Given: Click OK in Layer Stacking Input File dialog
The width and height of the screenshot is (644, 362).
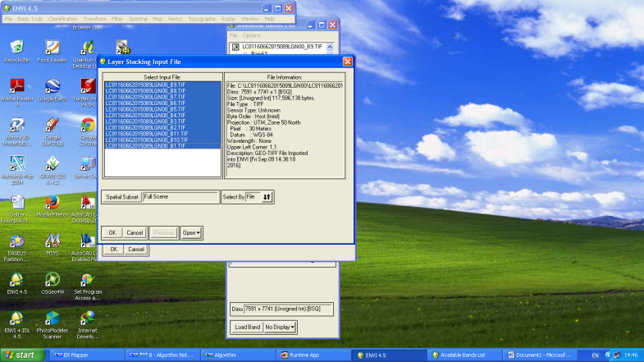Looking at the screenshot, I should 112,232.
